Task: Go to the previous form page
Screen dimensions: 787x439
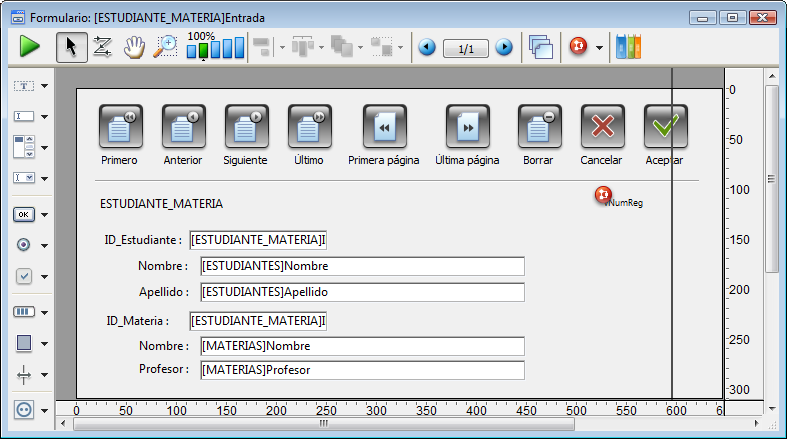Action: tap(427, 47)
